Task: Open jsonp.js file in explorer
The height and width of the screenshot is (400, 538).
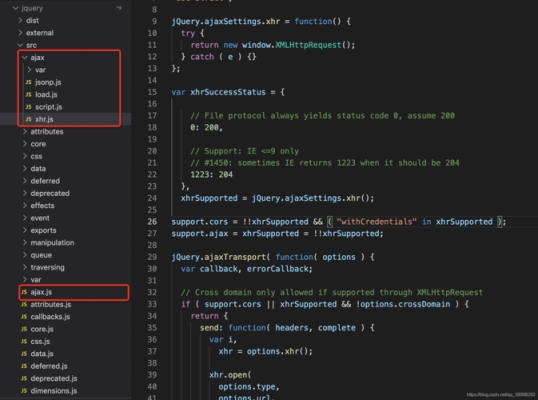Action: pyautogui.click(x=48, y=82)
